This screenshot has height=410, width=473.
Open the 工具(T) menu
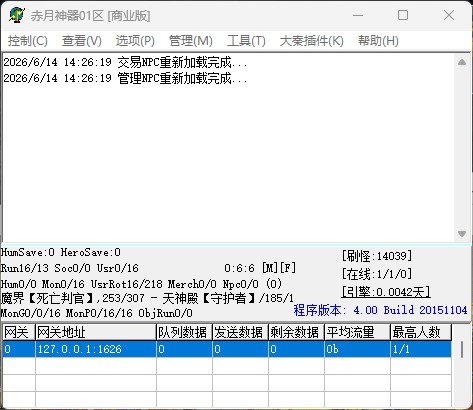(x=246, y=41)
